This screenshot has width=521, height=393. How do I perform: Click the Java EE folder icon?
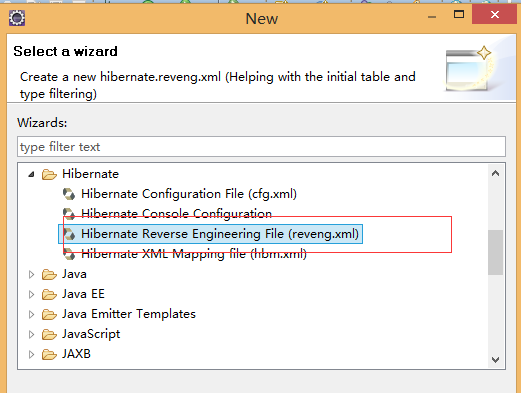pyautogui.click(x=49, y=294)
